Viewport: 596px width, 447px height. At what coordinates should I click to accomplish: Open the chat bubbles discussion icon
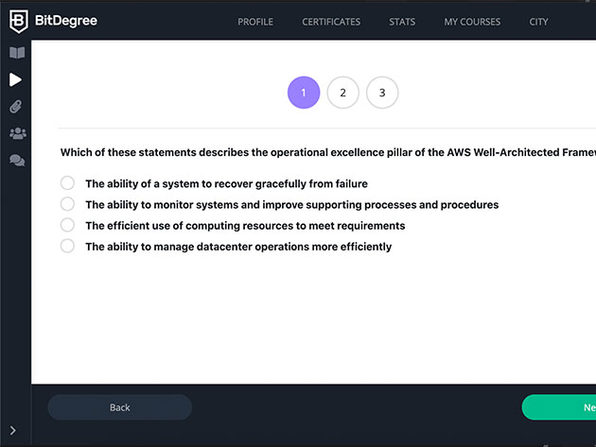pos(17,160)
